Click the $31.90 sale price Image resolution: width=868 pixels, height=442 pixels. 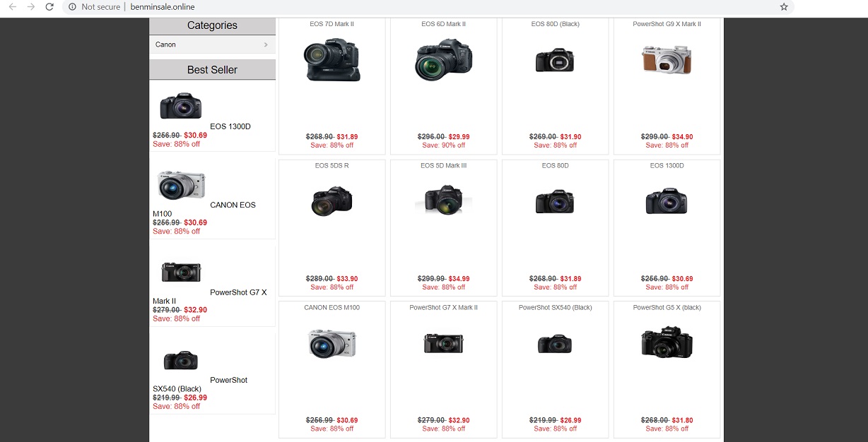click(x=570, y=137)
